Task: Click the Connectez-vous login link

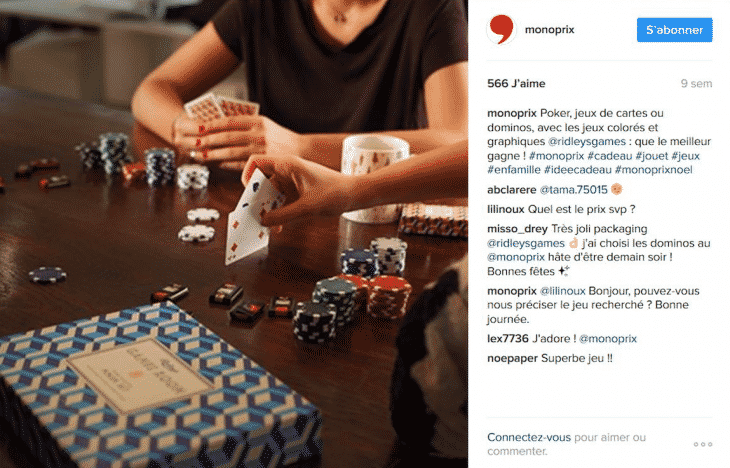Action: [528, 437]
